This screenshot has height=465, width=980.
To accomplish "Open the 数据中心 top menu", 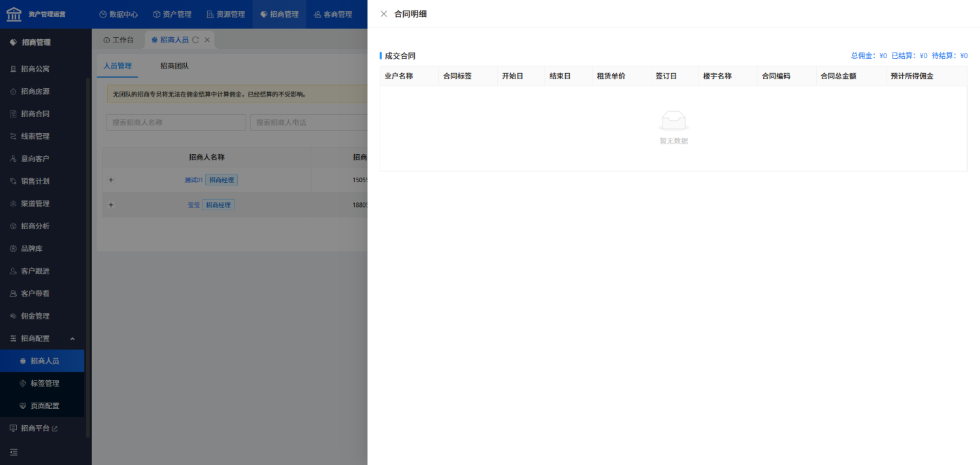I will 118,14.
